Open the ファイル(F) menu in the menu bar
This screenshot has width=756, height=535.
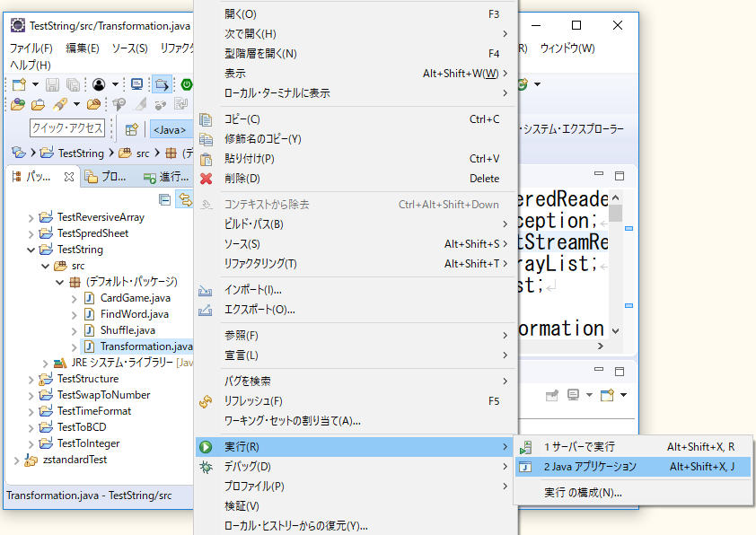click(31, 48)
